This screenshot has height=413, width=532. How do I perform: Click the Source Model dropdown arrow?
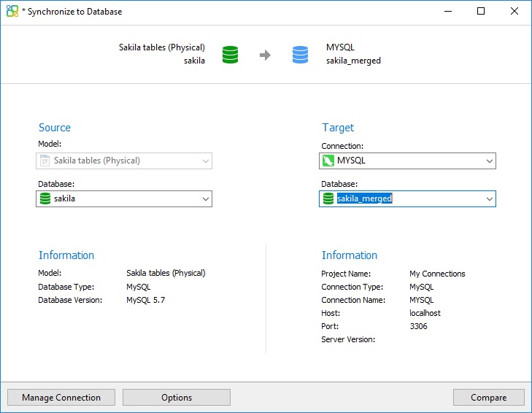204,161
